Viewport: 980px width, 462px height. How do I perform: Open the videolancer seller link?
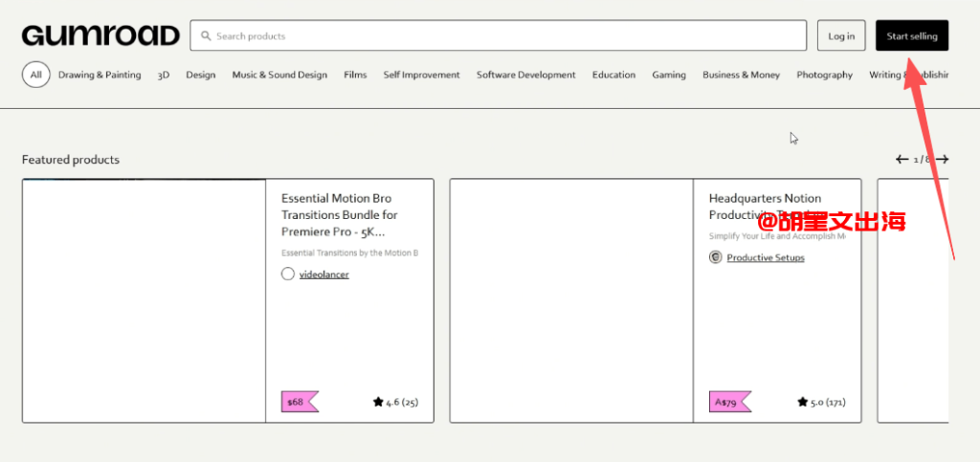click(x=323, y=275)
